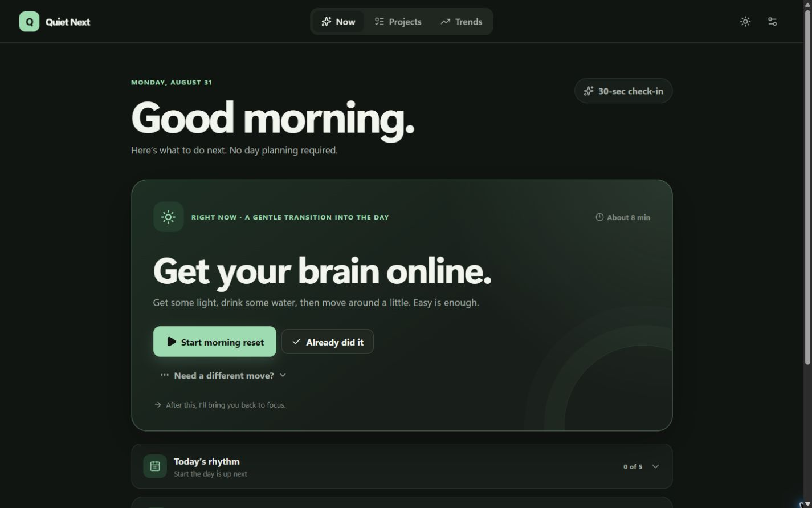Click the 0 of 5 progress count
The width and height of the screenshot is (812, 508).
(x=633, y=466)
